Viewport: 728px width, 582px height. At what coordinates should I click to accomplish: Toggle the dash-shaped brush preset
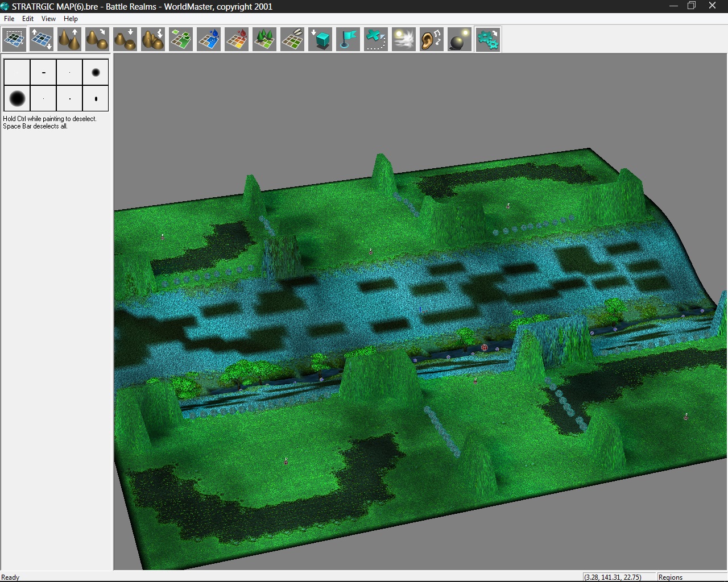click(43, 72)
